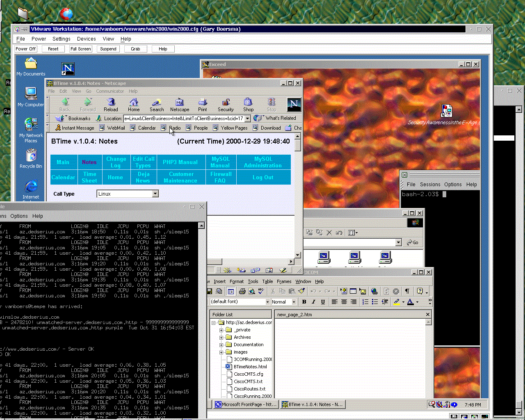The image size is (525, 420).
Task: Open VMware Settings menu
Action: (x=62, y=39)
